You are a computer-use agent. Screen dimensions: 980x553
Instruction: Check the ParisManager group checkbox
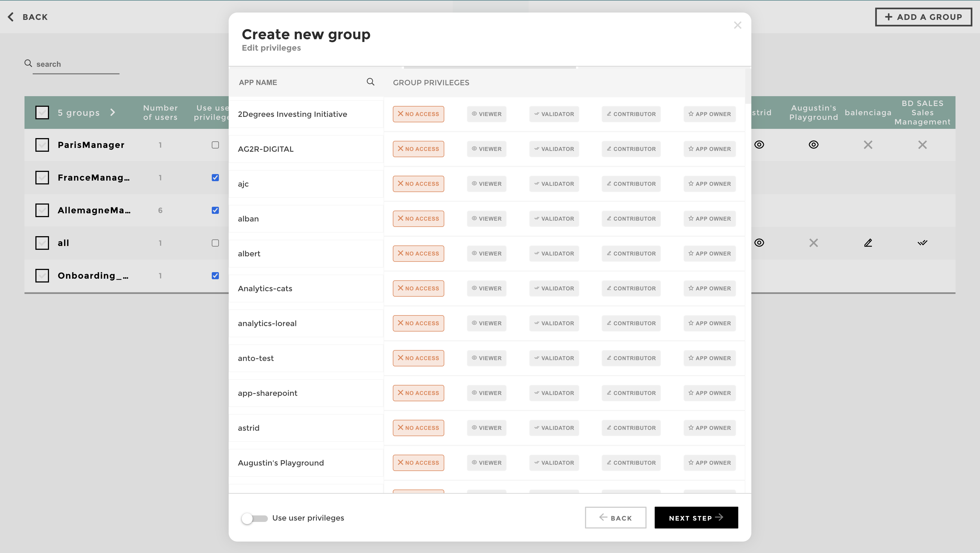coord(42,145)
